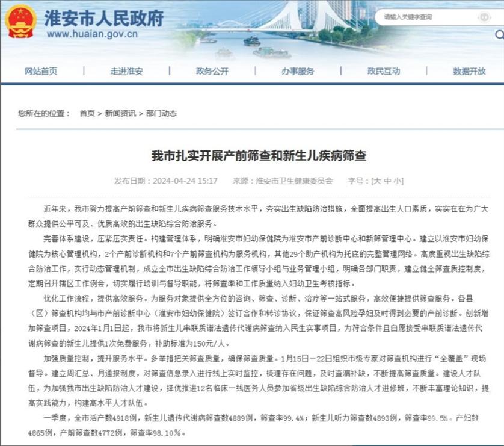Click the 您所在的位置 label
The image size is (504, 446).
click(x=44, y=113)
